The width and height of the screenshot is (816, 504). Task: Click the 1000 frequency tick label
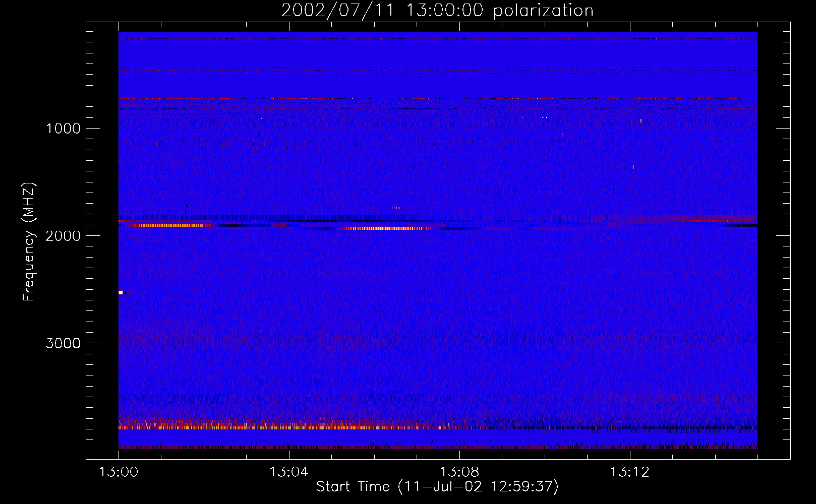coord(63,129)
